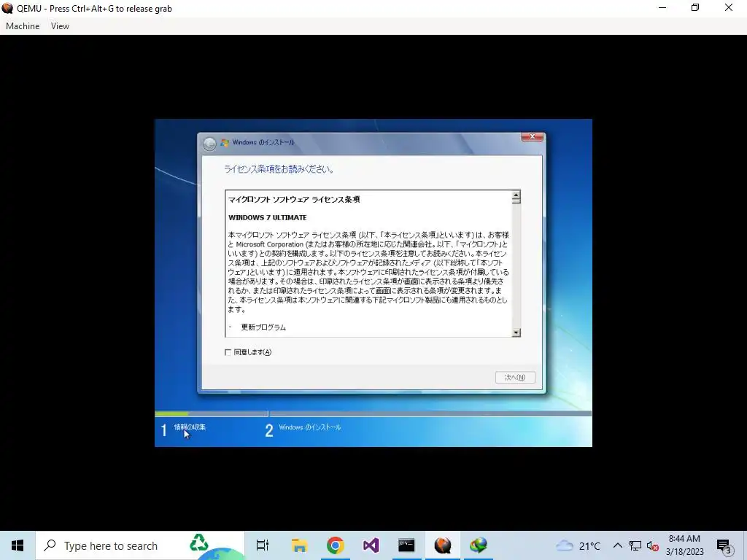Restore down the QEMU window
The width and height of the screenshot is (747, 560).
pyautogui.click(x=695, y=8)
